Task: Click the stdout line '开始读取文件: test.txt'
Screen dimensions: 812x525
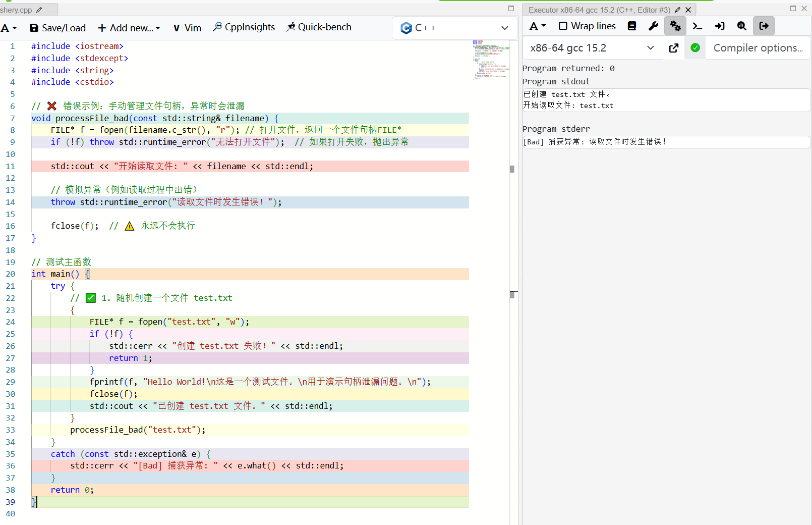Action: tap(568, 106)
